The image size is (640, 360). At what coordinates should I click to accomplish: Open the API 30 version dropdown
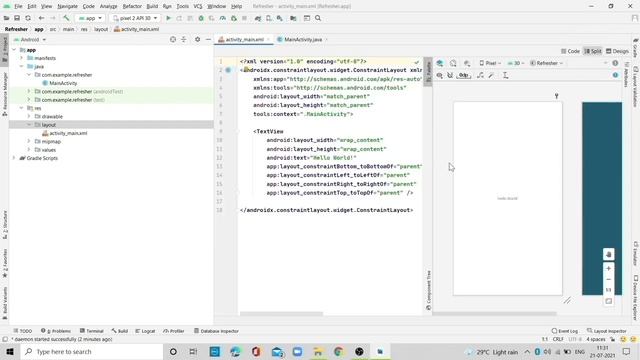pos(516,63)
